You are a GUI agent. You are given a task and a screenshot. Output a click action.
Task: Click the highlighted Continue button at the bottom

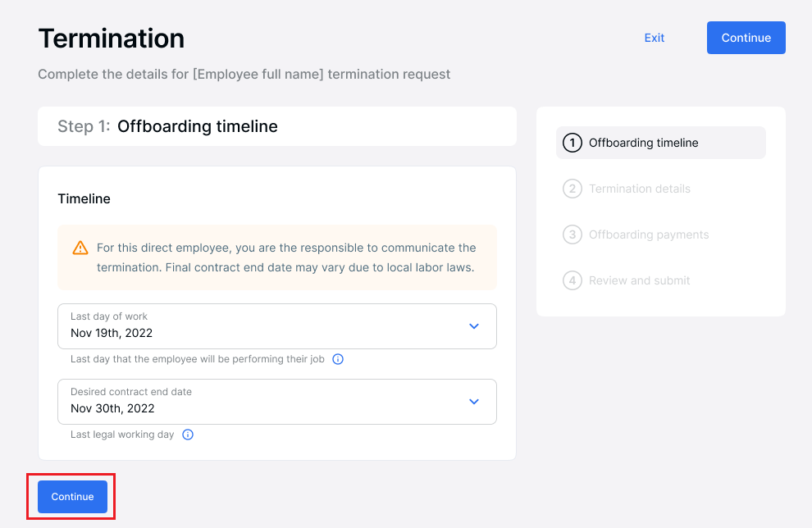point(71,496)
